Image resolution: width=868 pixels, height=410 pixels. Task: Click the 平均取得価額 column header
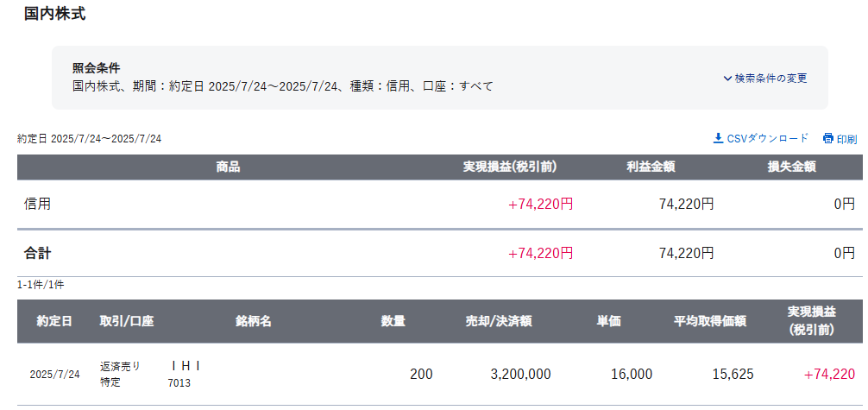pos(710,321)
